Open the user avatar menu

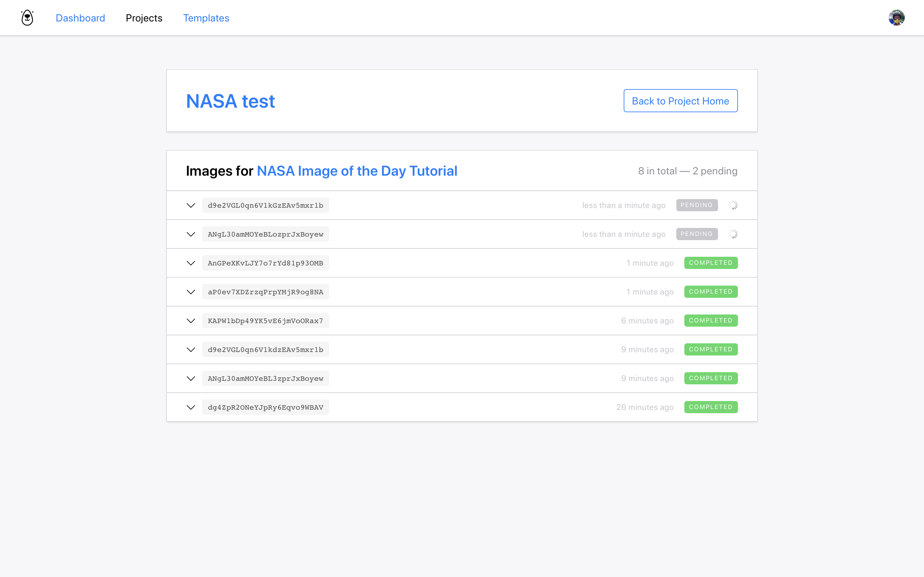[x=896, y=18]
